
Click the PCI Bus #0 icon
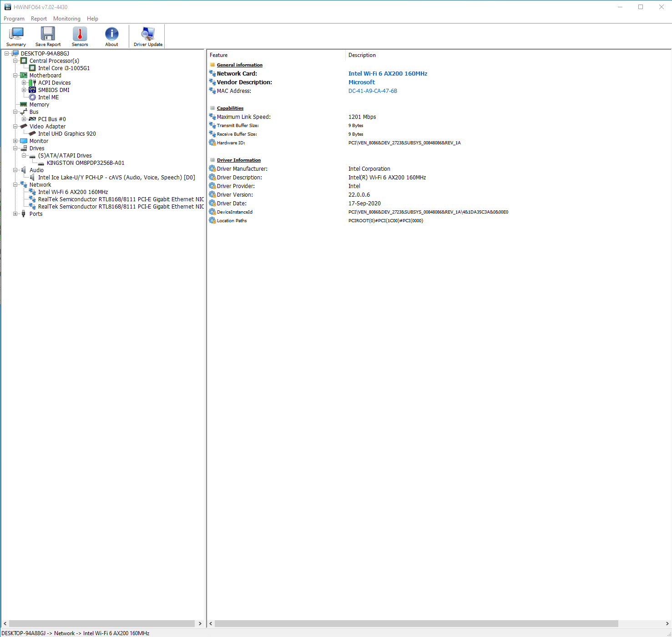(32, 119)
